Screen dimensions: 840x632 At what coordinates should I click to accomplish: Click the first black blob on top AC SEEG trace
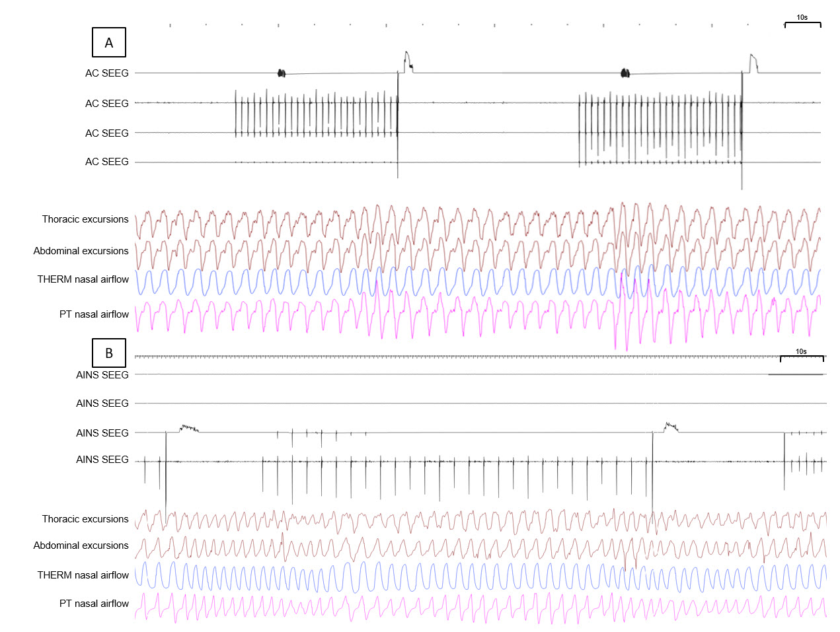coord(281,73)
